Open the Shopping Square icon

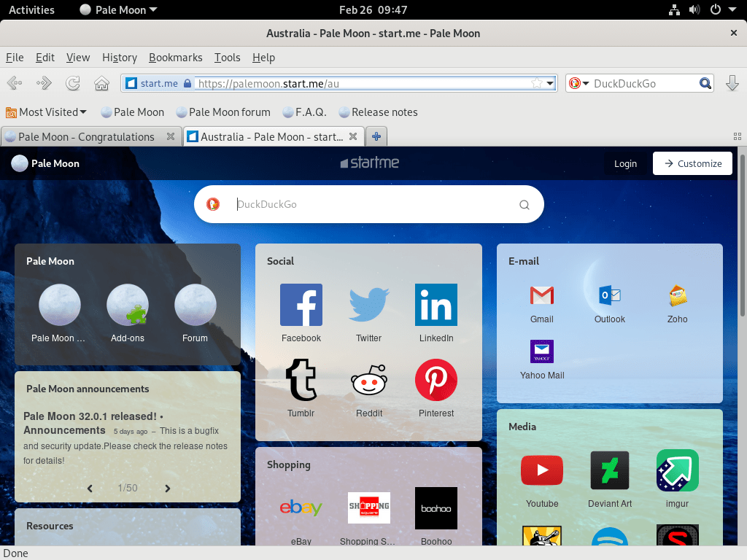click(368, 508)
